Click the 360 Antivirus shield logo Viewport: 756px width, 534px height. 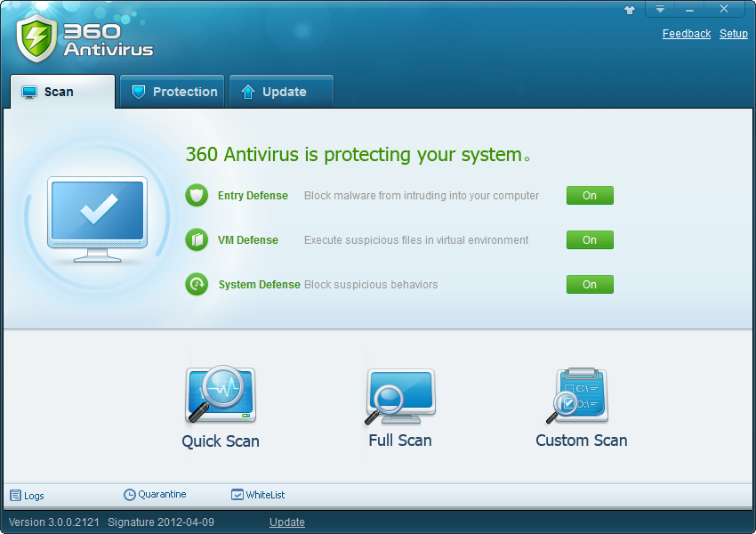pos(36,37)
